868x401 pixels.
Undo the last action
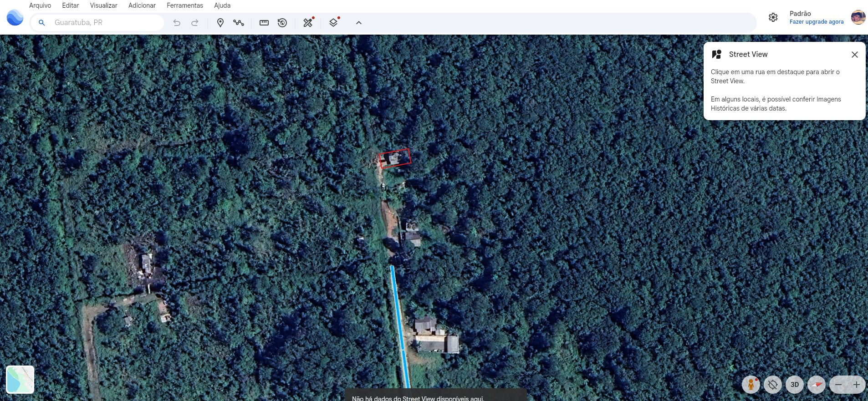tap(177, 22)
